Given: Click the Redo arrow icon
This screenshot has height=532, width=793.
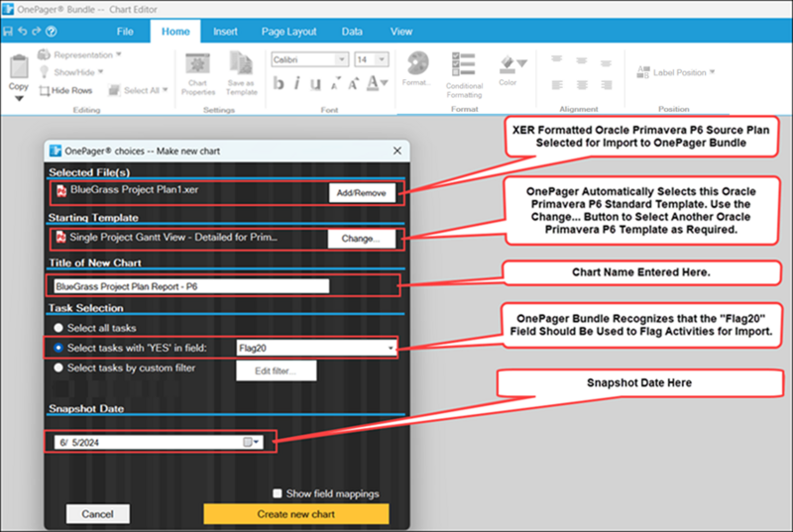Looking at the screenshot, I should pyautogui.click(x=37, y=32).
